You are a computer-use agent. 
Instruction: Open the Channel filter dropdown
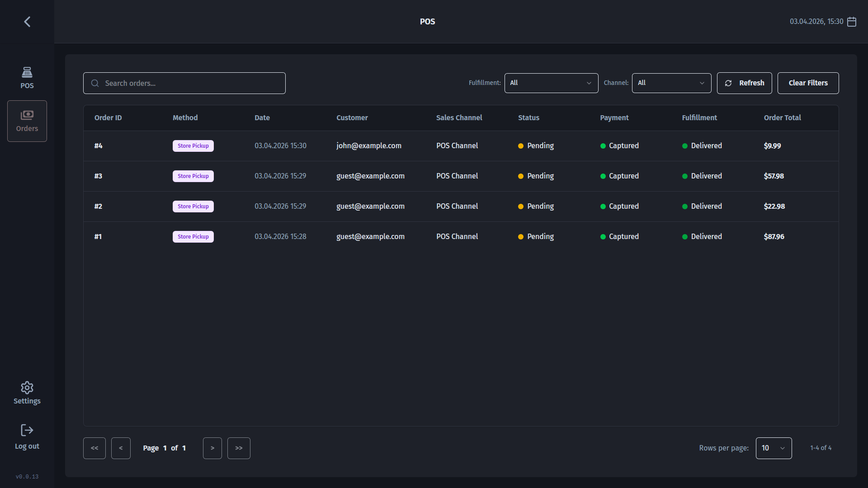pos(672,83)
